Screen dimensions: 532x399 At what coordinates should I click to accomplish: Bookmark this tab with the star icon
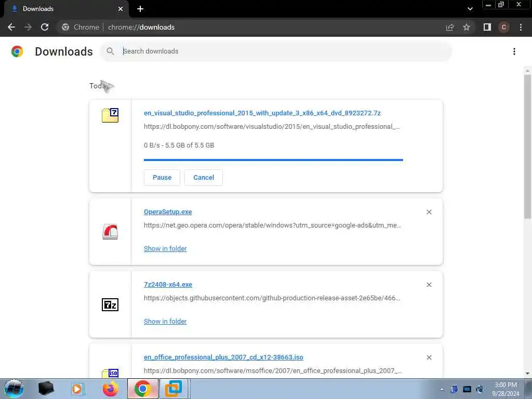click(x=467, y=27)
